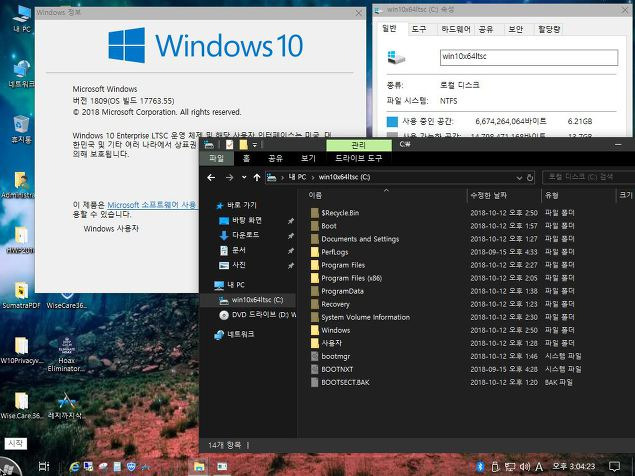Select 바탕 화면 in navigation pane
Image resolution: width=635 pixels, height=476 pixels.
[x=247, y=220]
